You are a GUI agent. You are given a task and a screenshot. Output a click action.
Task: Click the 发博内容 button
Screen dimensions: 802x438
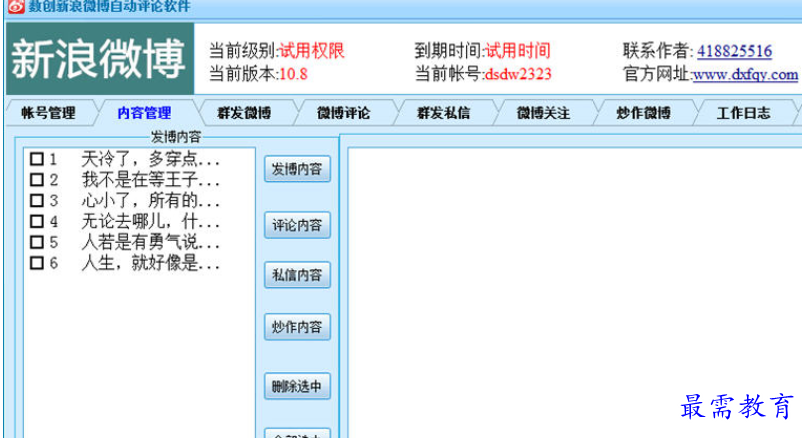[297, 169]
